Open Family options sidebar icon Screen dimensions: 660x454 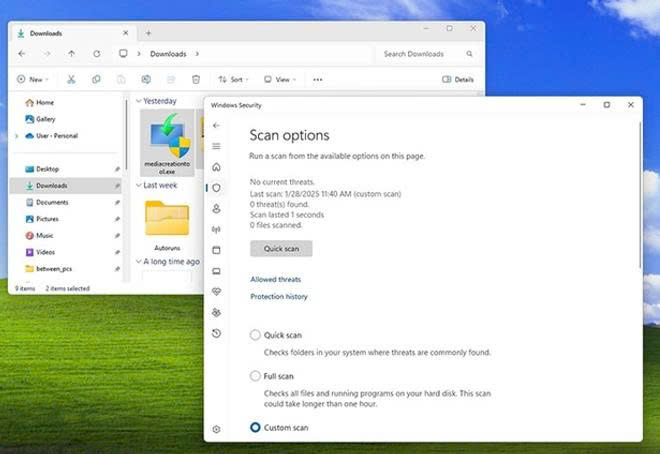(216, 312)
